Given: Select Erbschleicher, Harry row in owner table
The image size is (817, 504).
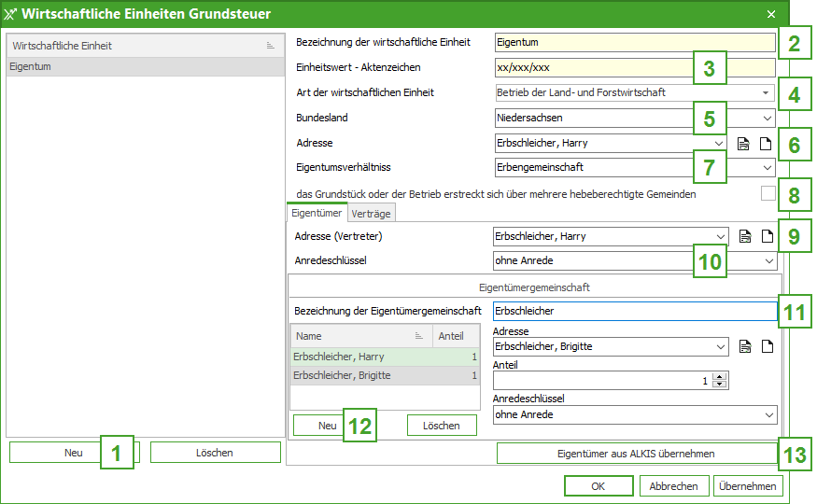Looking at the screenshot, I should click(385, 357).
